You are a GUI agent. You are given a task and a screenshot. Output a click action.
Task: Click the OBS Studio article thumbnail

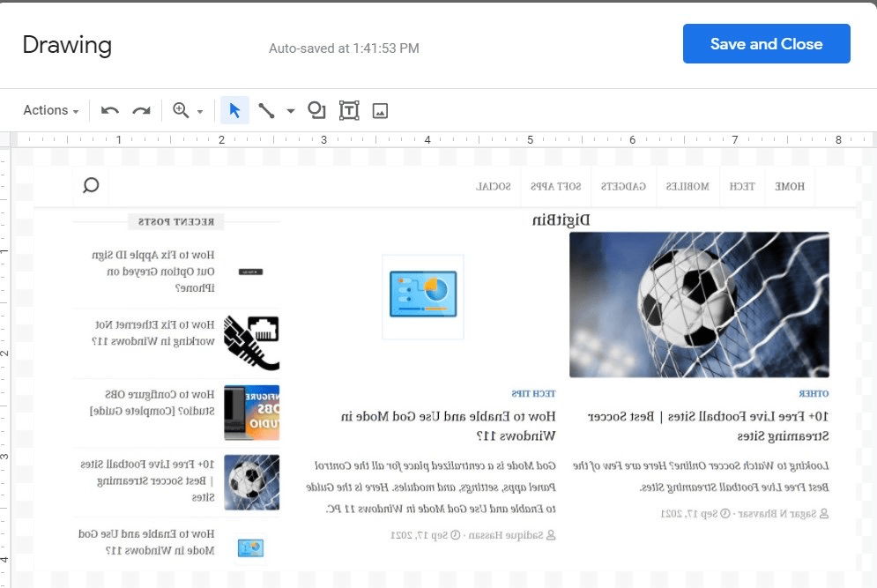(250, 412)
